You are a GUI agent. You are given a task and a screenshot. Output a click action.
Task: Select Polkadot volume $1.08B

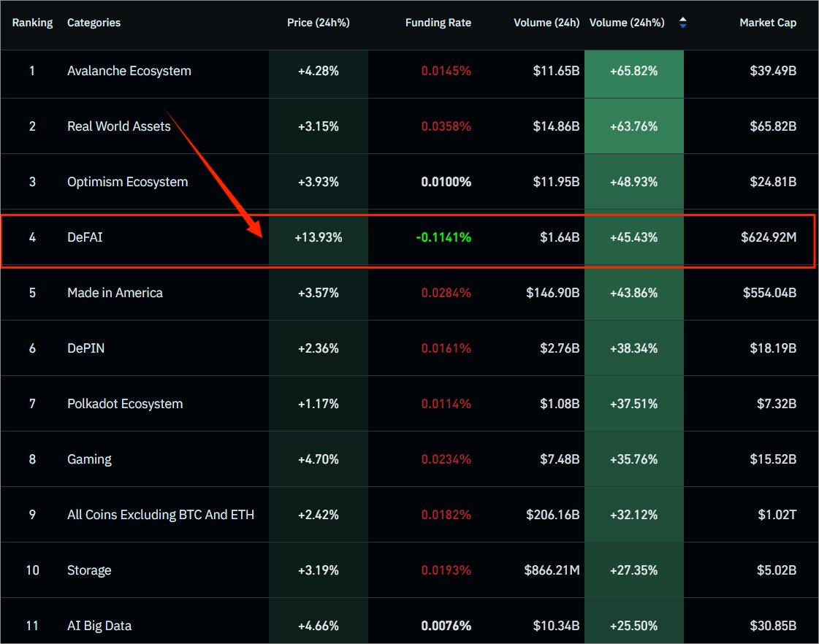(x=560, y=404)
